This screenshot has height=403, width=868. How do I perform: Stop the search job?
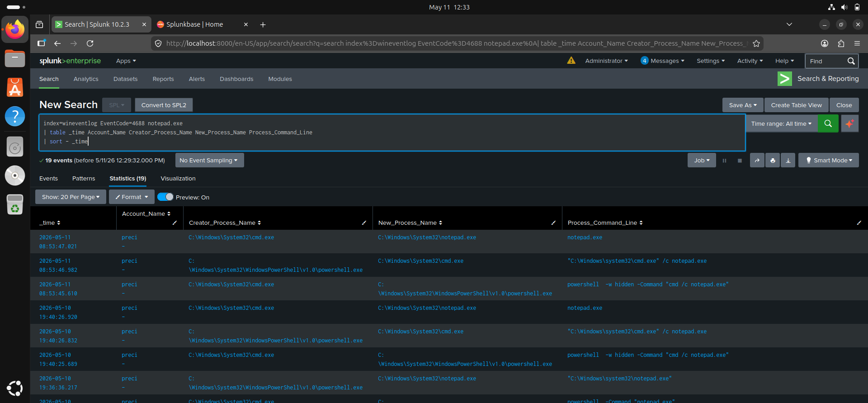[740, 161]
